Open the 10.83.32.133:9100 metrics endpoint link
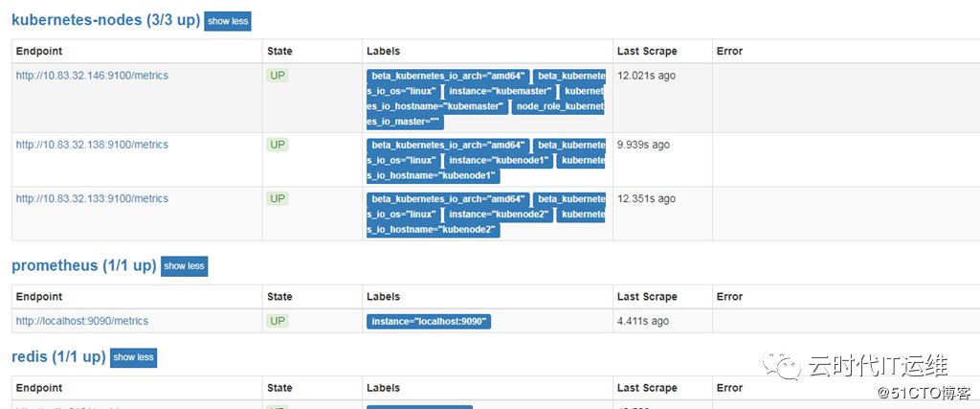980x409 pixels. (x=92, y=198)
